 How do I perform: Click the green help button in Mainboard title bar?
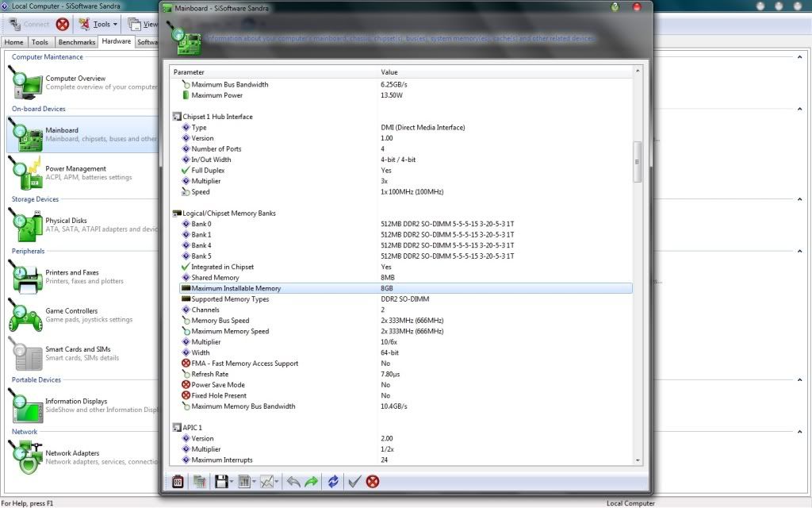pyautogui.click(x=615, y=6)
